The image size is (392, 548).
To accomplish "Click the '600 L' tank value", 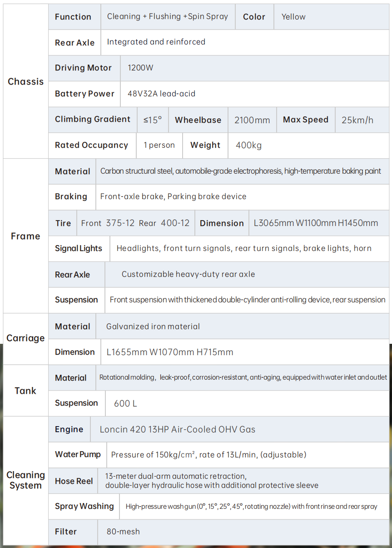I will tap(125, 403).
